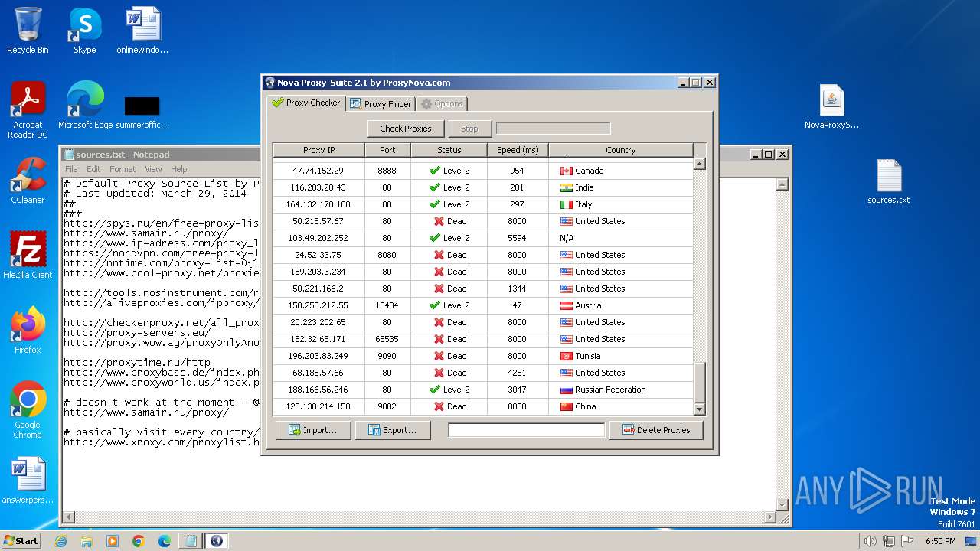
Task: Switch to the Proxy Checker tab
Action: click(306, 103)
